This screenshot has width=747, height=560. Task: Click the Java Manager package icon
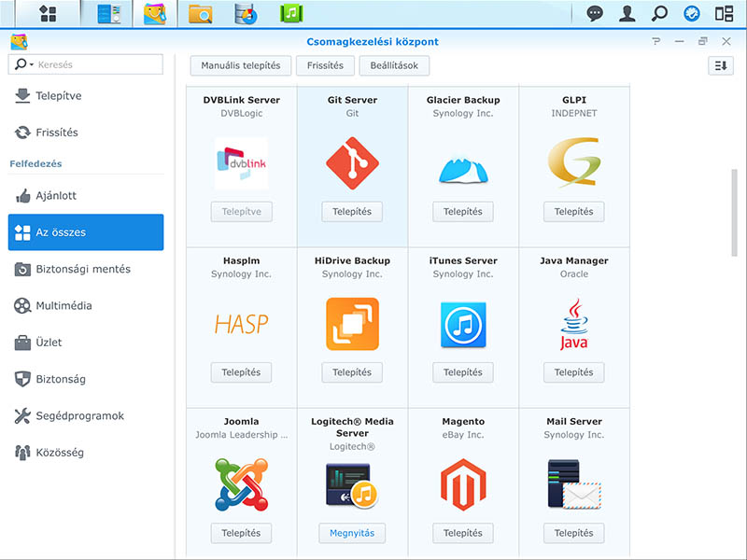[x=573, y=324]
